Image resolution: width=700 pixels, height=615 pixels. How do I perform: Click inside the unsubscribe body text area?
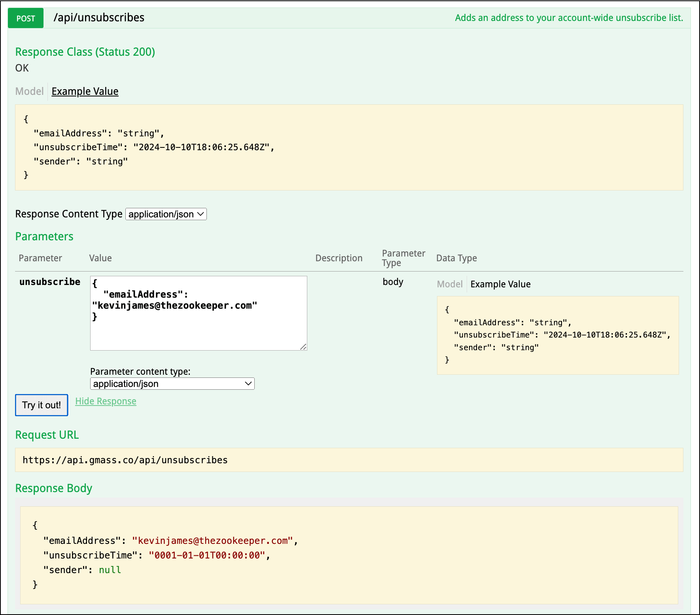coord(199,313)
